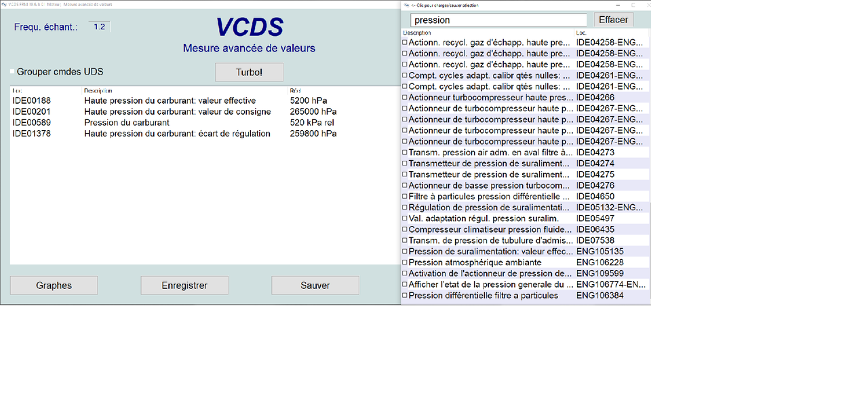Image resolution: width=868 pixels, height=407 pixels.
Task: Click the Description header in selection list
Action: [x=417, y=33]
